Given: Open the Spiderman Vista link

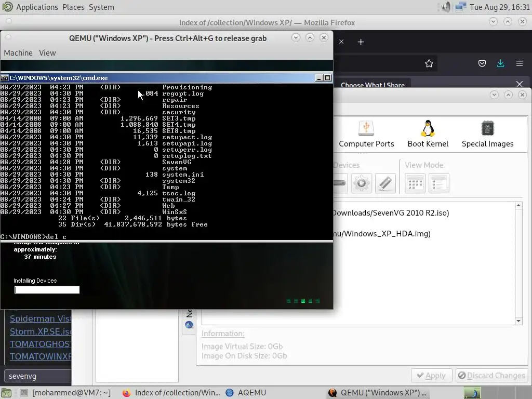Looking at the screenshot, I should [41, 318].
